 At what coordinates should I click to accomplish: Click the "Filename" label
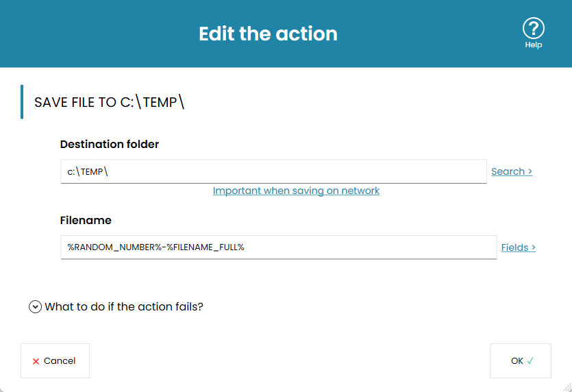tap(86, 221)
